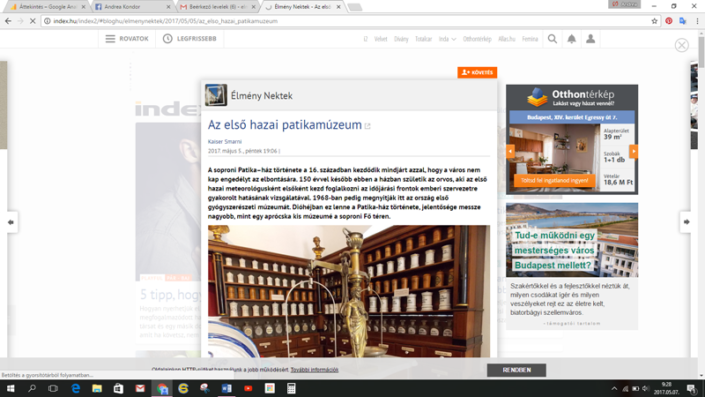
Task: Close the article overlay with the circled X
Action: (682, 45)
